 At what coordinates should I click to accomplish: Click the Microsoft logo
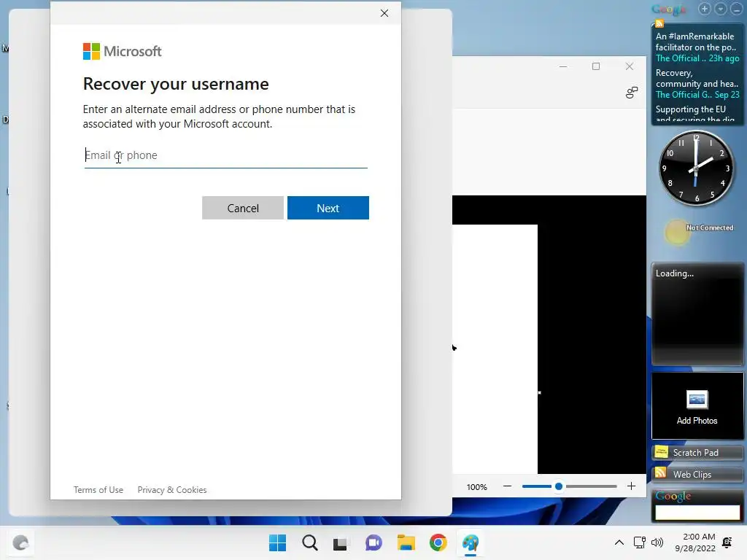pyautogui.click(x=122, y=52)
